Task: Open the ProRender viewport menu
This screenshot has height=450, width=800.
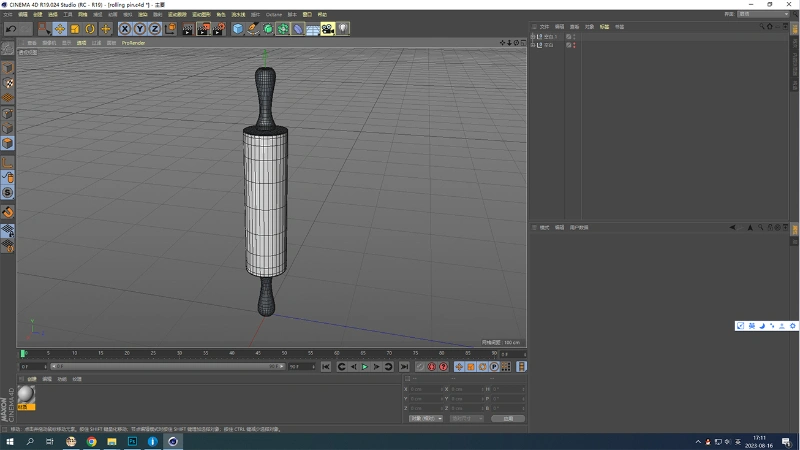Action: click(133, 43)
